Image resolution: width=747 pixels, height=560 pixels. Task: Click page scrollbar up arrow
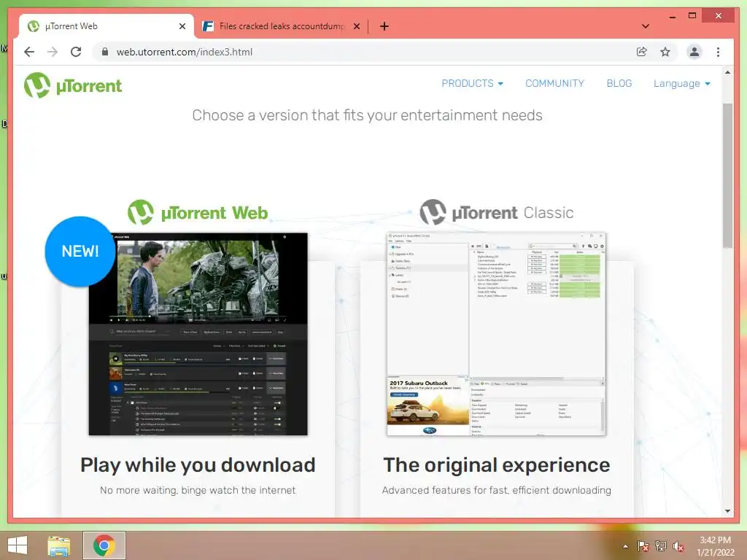pyautogui.click(x=727, y=72)
